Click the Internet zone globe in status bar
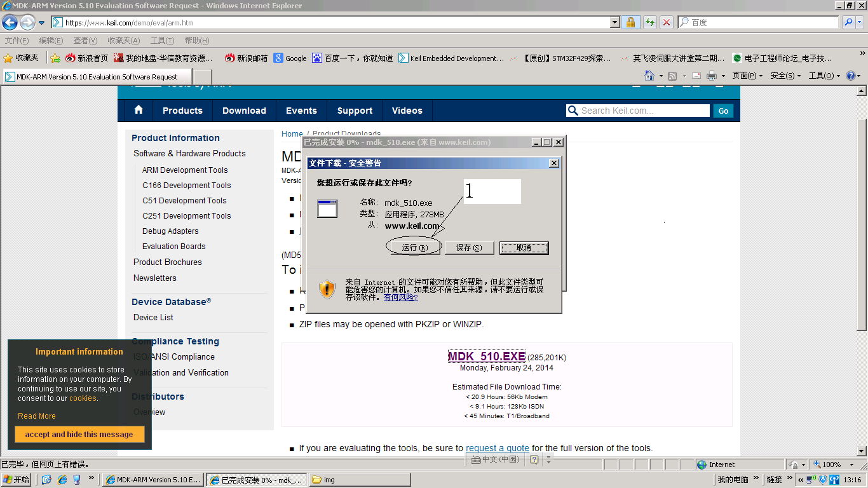The image size is (868, 488). click(702, 464)
